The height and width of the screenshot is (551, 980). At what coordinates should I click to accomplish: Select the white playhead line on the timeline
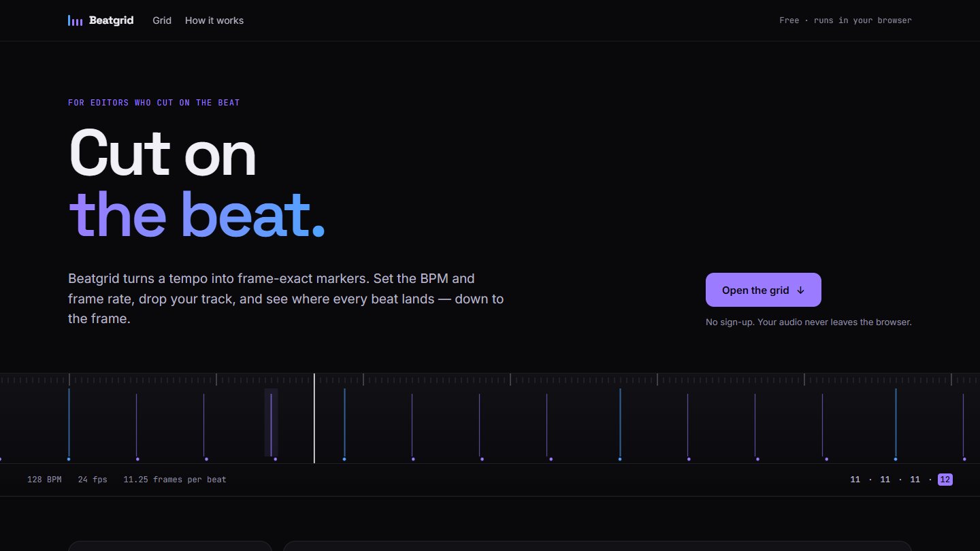[x=314, y=418]
